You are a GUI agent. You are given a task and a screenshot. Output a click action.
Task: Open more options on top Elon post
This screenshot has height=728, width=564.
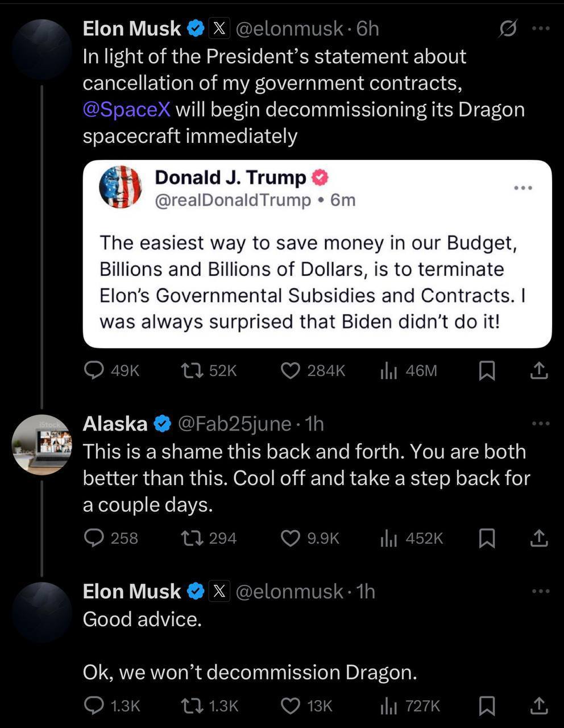541,28
